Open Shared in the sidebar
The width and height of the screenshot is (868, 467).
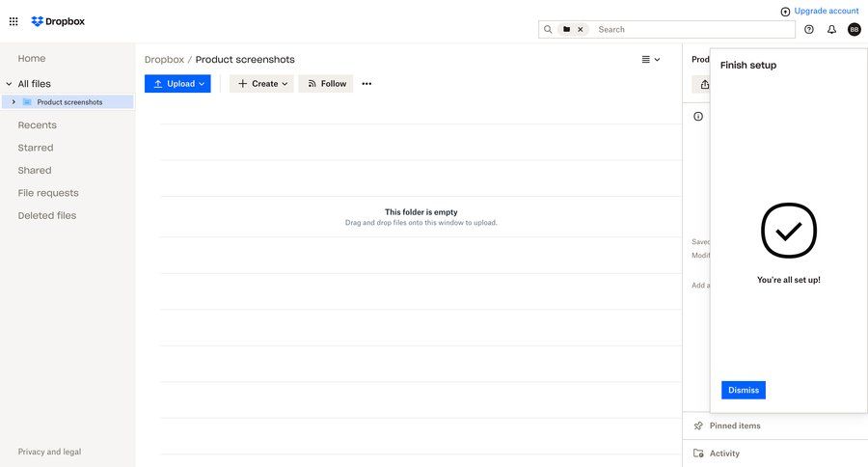pyautogui.click(x=35, y=171)
